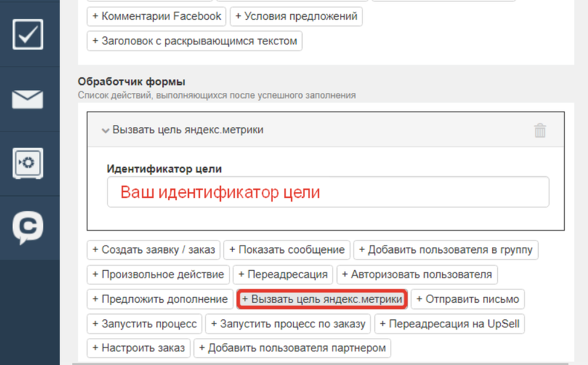Focus the "Идентификатор цели" input field
Screen dimensions: 588x365
coord(328,192)
